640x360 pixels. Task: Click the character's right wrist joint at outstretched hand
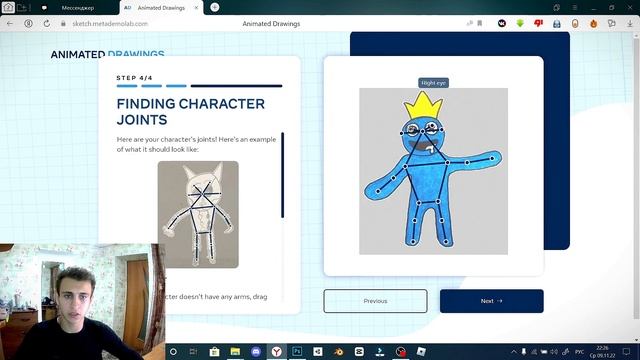click(492, 158)
